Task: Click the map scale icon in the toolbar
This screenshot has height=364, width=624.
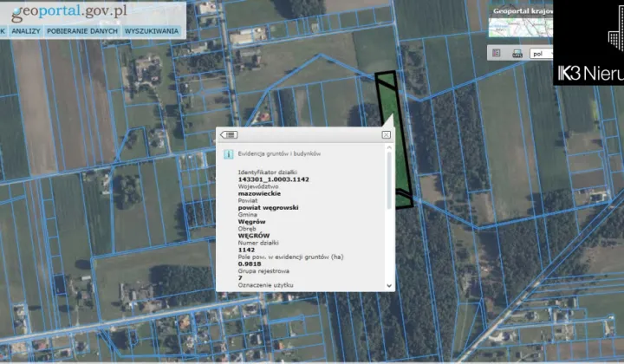Action: point(517,54)
